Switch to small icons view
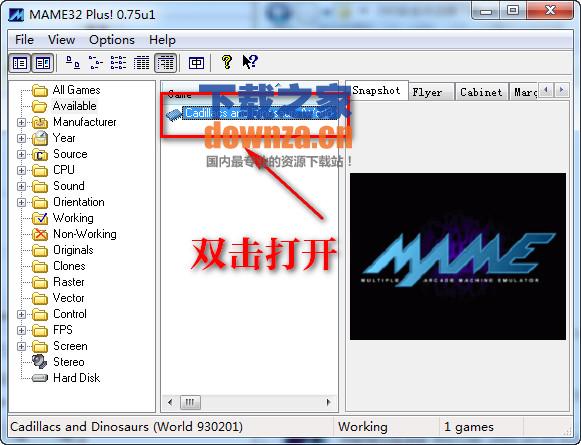Viewport: 581px width, 445px height. point(96,63)
